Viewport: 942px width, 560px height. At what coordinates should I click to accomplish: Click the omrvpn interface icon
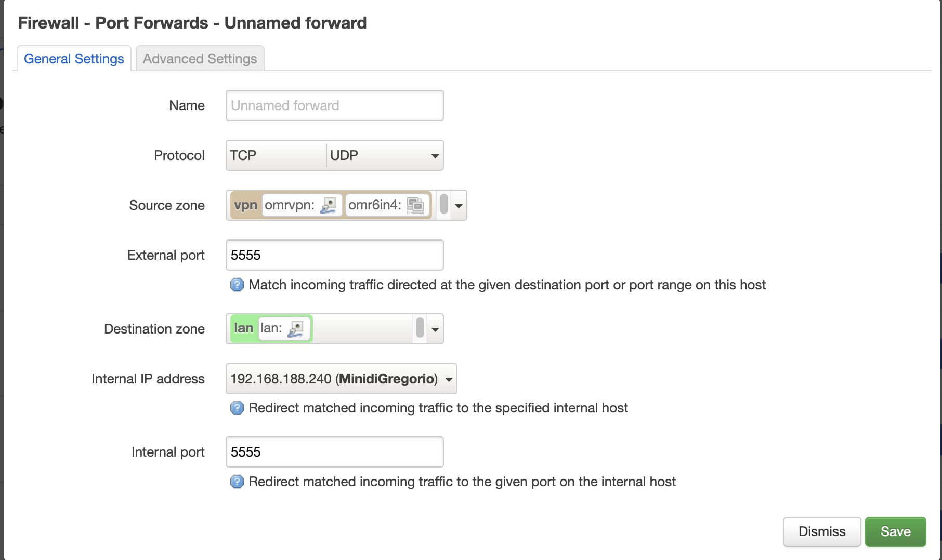[328, 206]
